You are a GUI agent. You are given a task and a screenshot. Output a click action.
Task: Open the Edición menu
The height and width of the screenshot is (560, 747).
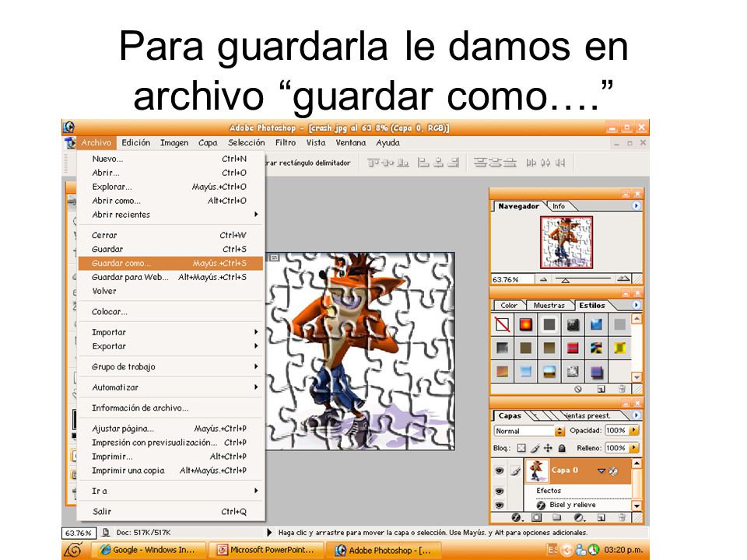135,142
